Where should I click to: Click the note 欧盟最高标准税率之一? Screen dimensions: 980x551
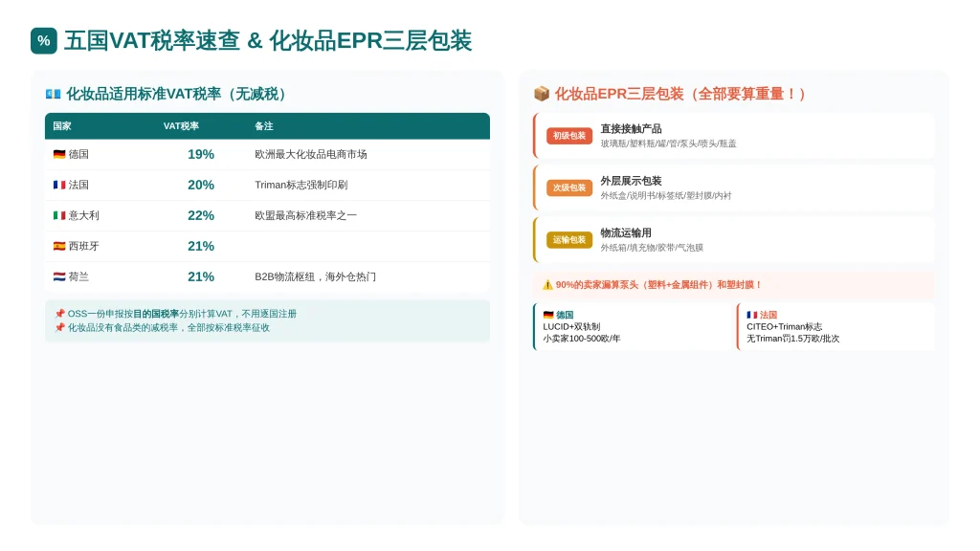tap(305, 215)
